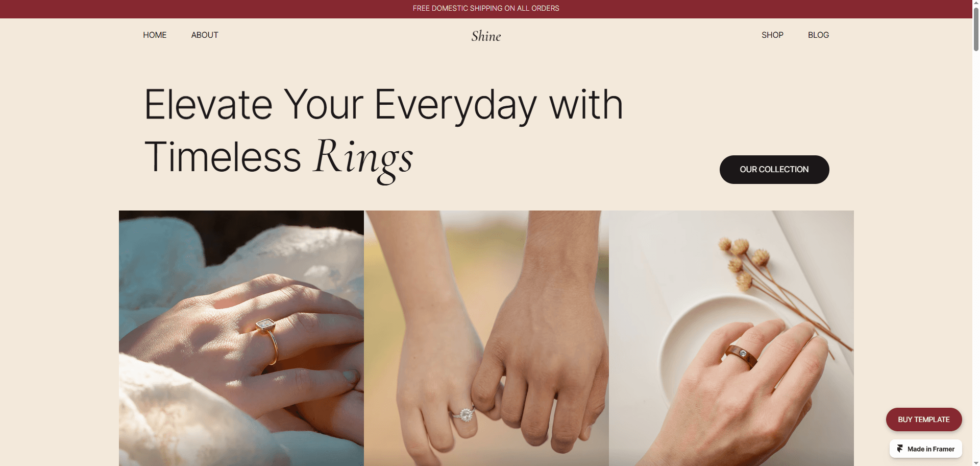
Task: Select photo of couple holding hands
Action: click(486, 338)
